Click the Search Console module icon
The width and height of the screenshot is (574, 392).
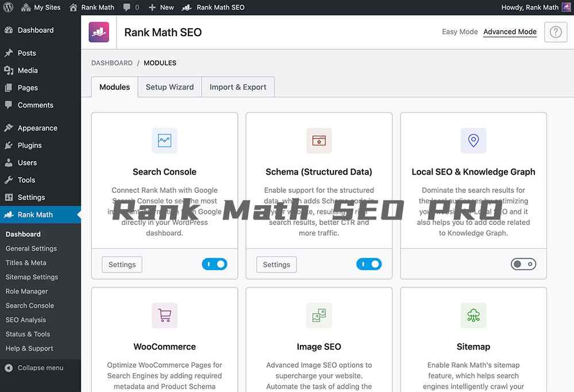tap(165, 140)
